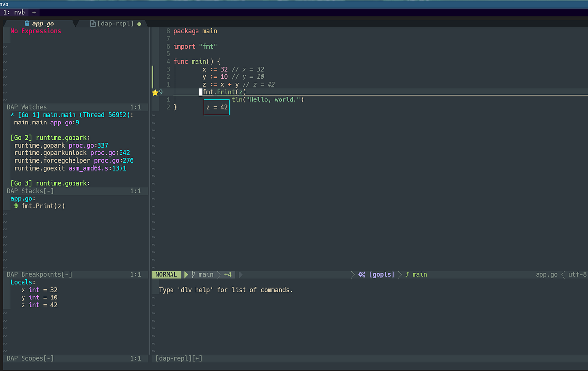Image resolution: width=588 pixels, height=371 pixels.
Task: Click the file icon on the dap-repl tab
Action: coord(93,24)
